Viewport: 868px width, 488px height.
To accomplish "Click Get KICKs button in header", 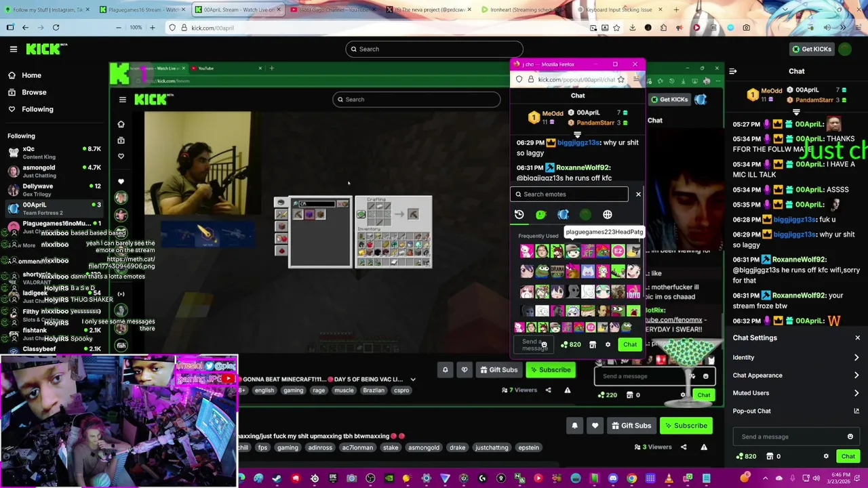I will 811,49.
